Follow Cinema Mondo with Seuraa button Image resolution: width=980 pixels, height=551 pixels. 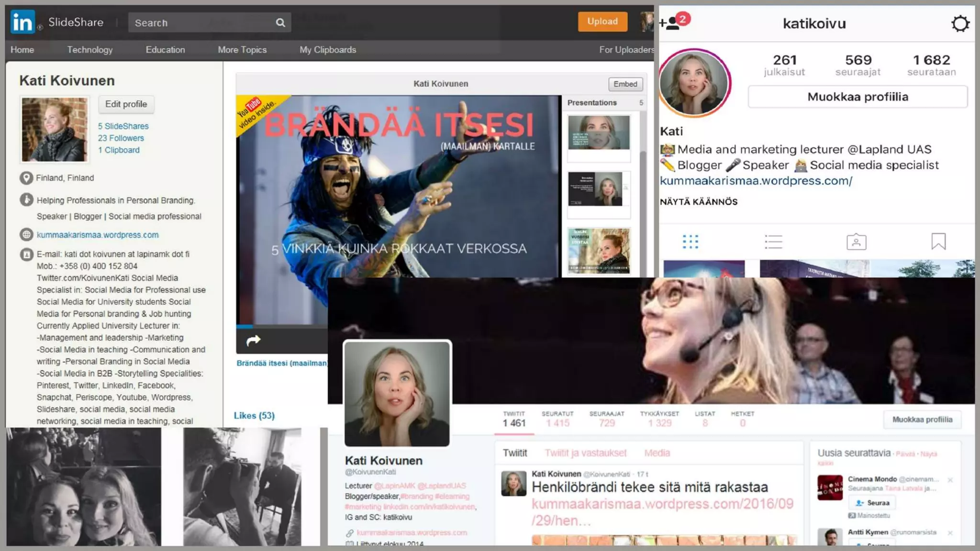click(x=872, y=503)
